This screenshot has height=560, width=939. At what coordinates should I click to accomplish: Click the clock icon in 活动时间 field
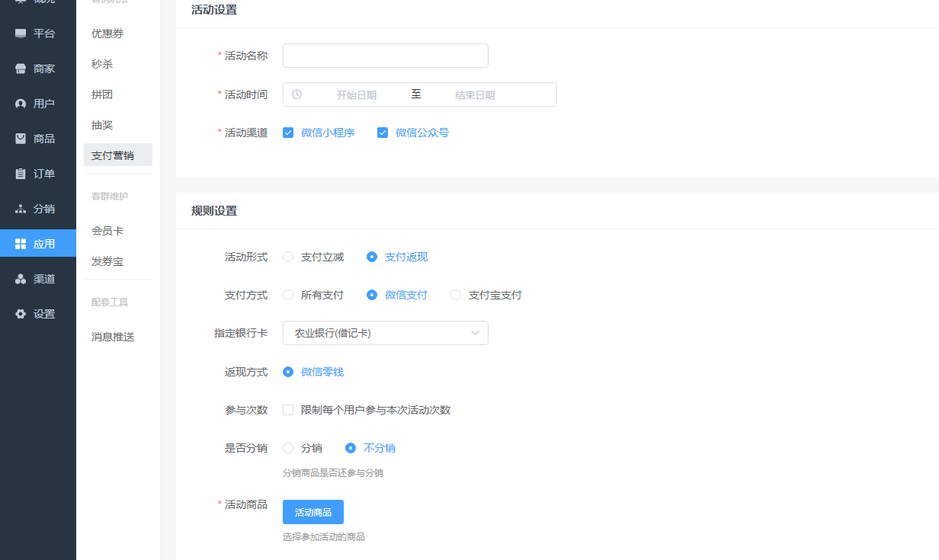(x=296, y=94)
